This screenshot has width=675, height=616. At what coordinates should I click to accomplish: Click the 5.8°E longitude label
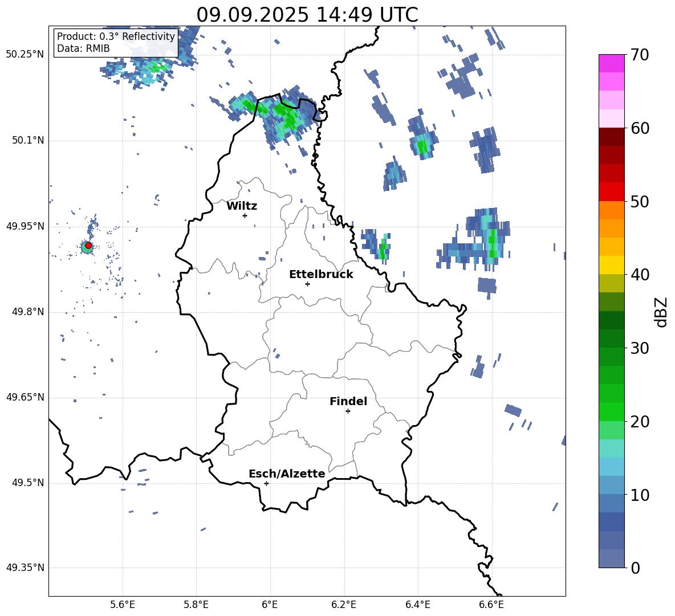(196, 605)
